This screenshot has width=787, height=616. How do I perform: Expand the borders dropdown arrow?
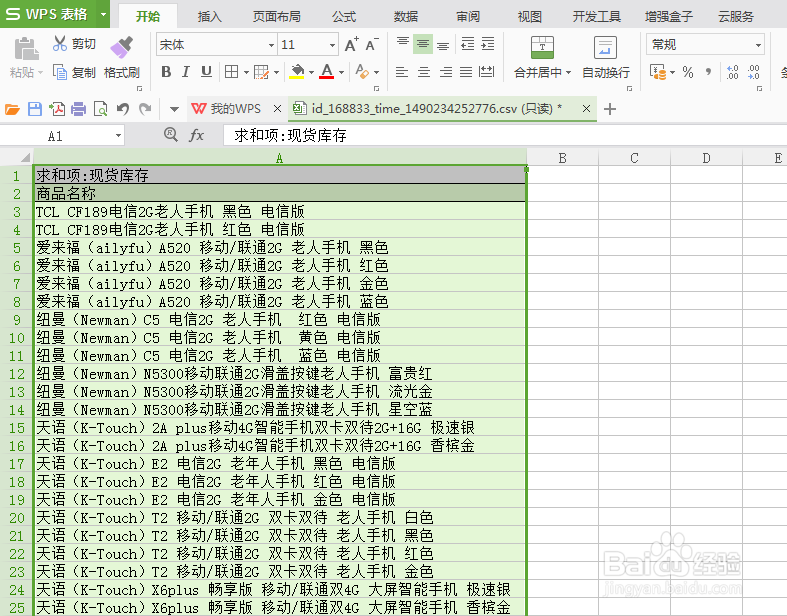[246, 72]
